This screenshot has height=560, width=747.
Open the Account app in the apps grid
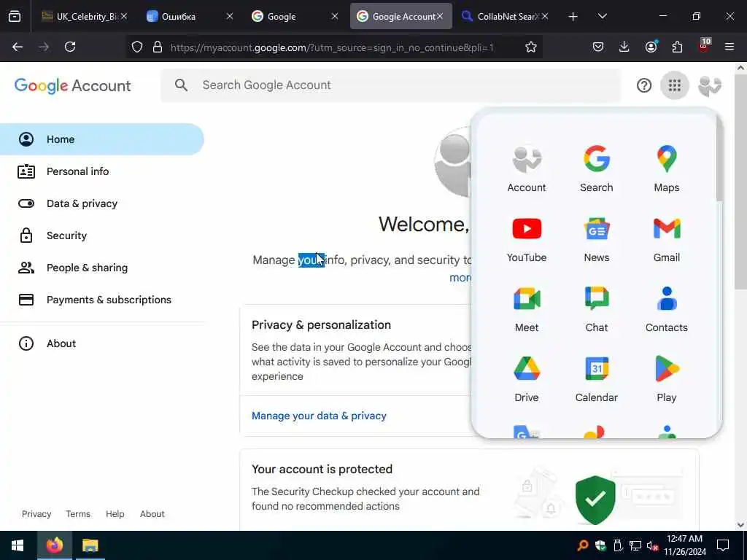pyautogui.click(x=527, y=169)
